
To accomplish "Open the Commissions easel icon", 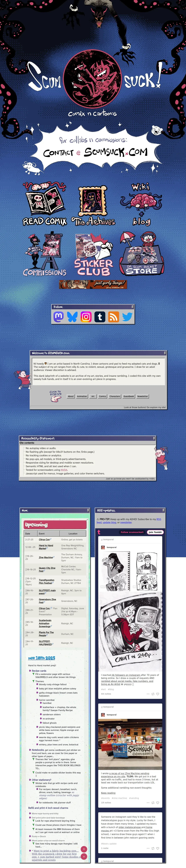I will pos(45,254).
